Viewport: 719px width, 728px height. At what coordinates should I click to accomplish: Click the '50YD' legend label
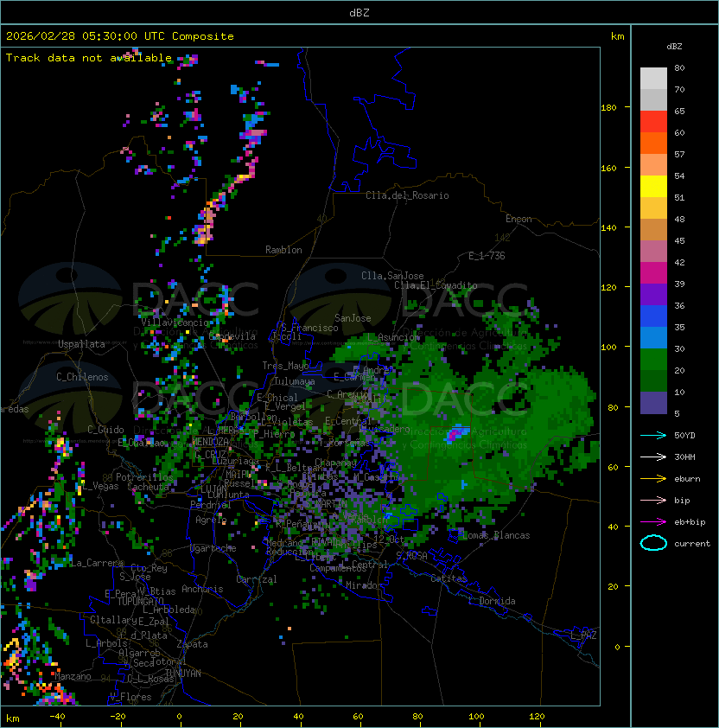[x=684, y=435]
